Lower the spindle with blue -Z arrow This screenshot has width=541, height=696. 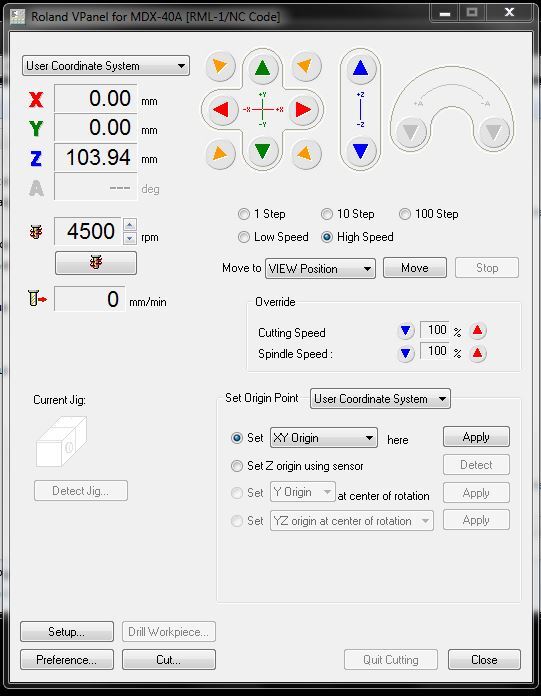360,151
